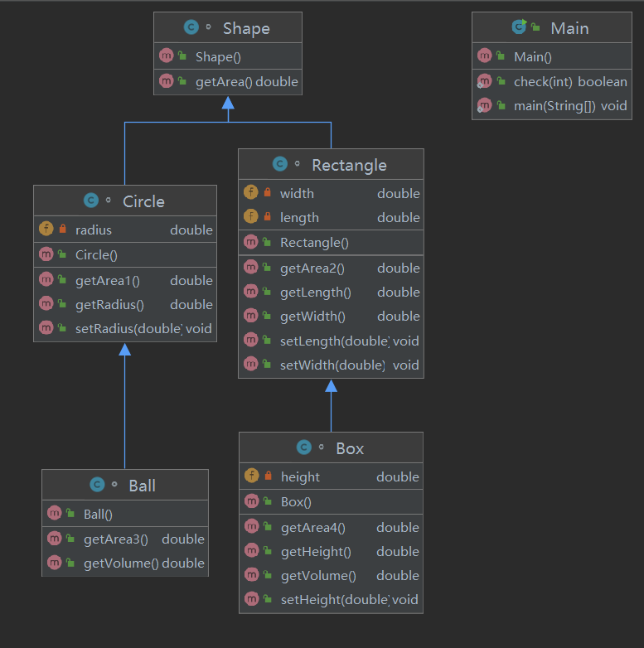The height and width of the screenshot is (648, 644).
Task: Select the Box class title
Action: tap(350, 448)
